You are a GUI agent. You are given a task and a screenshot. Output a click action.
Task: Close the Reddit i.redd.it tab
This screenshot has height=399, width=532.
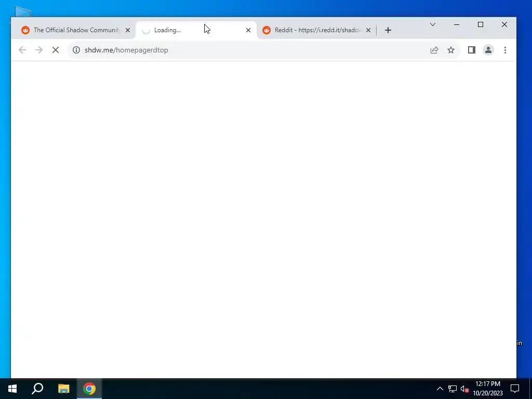click(x=368, y=30)
